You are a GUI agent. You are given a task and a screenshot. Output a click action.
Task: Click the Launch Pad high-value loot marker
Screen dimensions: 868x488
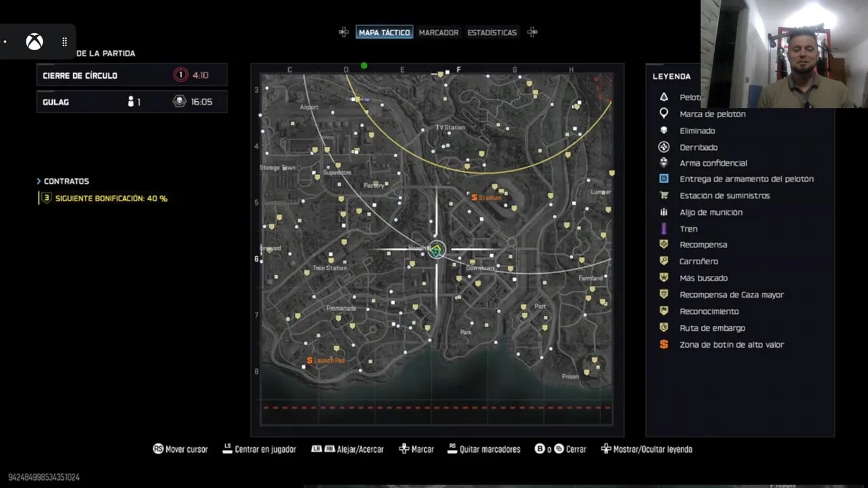pos(326,361)
